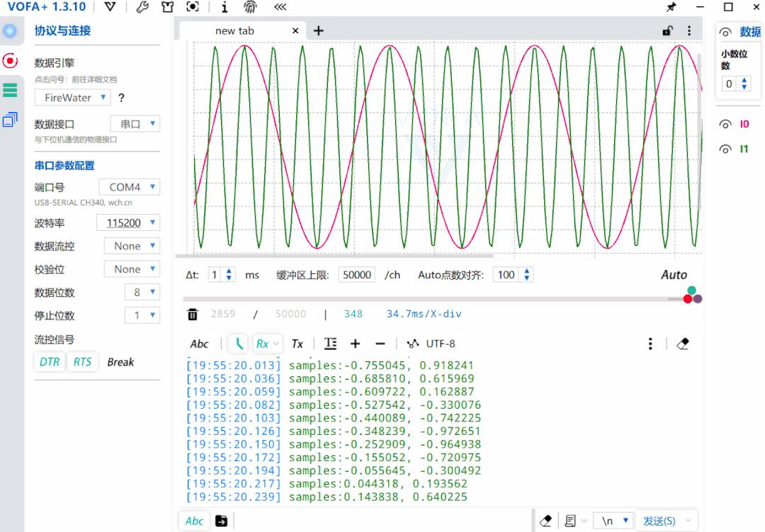Click the plus icon in the log toolbar

click(355, 344)
